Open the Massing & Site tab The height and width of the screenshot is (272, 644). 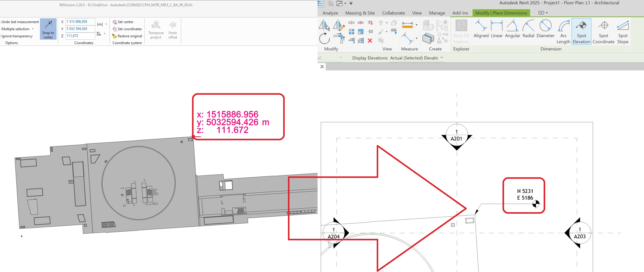(360, 13)
